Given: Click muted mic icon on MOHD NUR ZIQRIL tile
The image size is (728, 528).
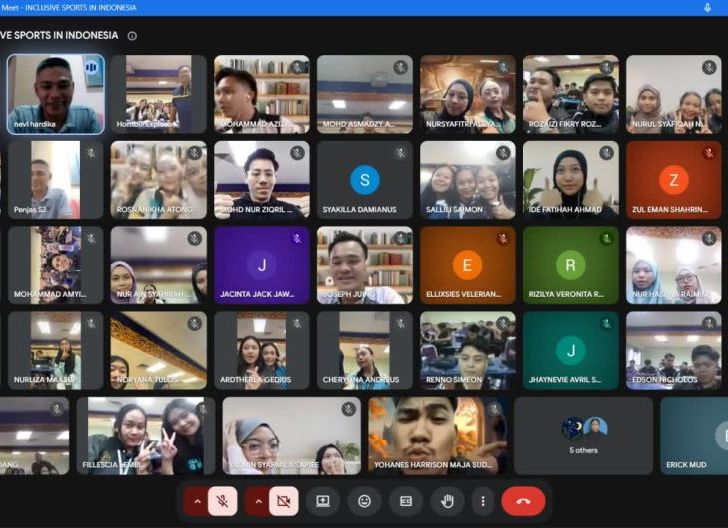Looking at the screenshot, I should click(x=297, y=153).
